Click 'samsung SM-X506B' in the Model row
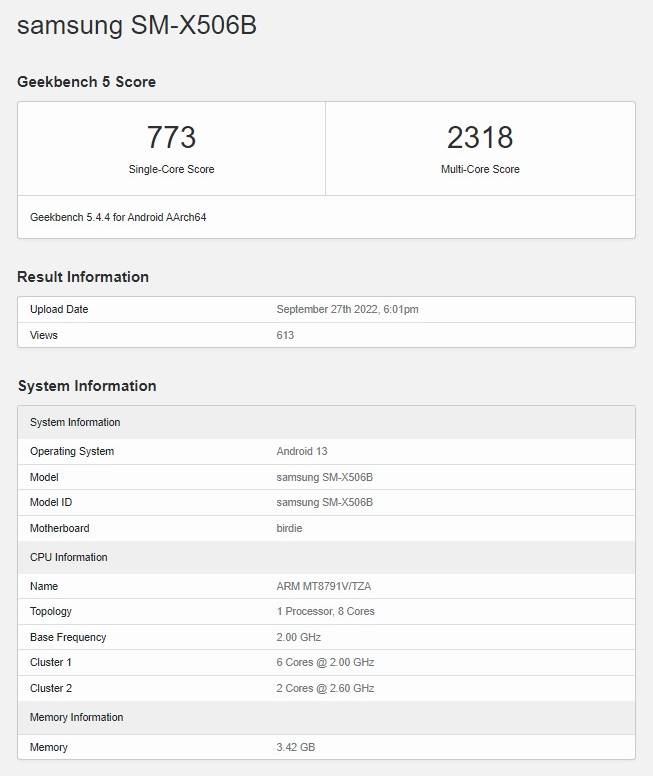653x776 pixels. pos(324,477)
